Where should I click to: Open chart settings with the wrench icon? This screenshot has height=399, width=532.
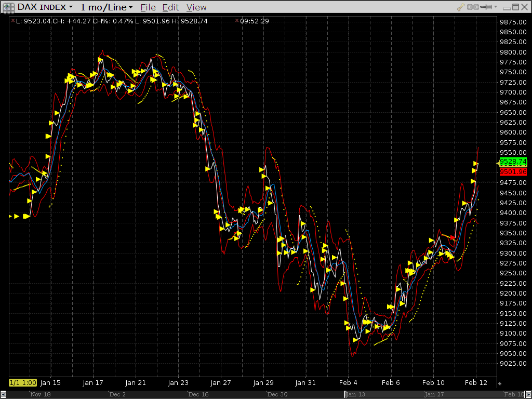pos(460,7)
